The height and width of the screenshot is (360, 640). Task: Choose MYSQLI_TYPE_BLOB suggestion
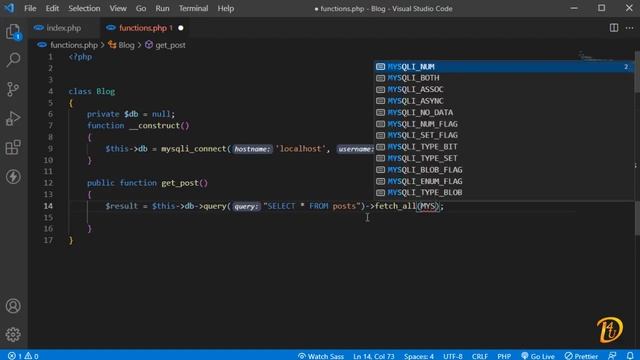[504, 192]
